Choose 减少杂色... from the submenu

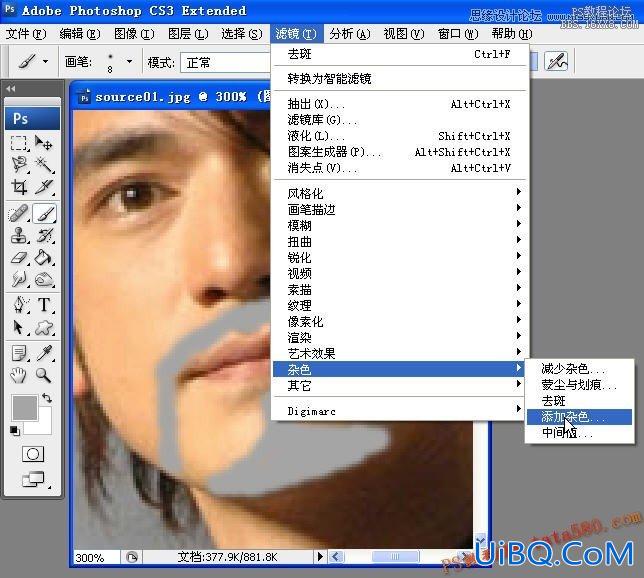click(580, 368)
